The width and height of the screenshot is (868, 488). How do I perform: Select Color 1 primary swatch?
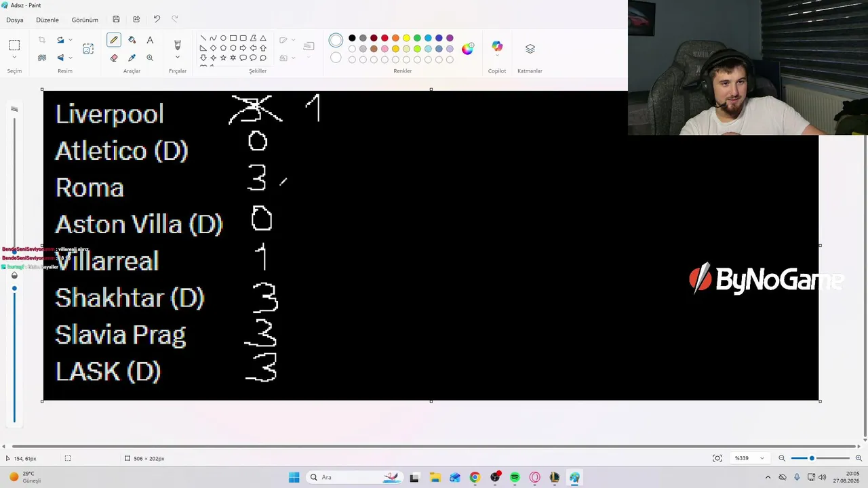[x=336, y=41]
